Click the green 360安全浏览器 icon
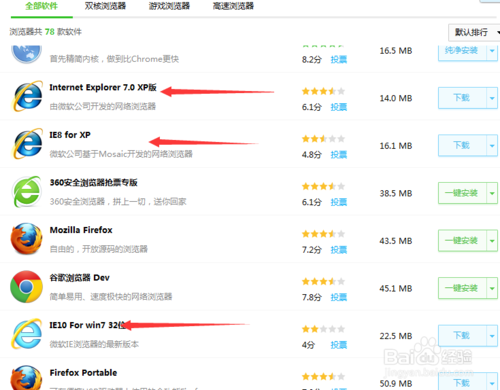The height and width of the screenshot is (390, 500). pyautogui.click(x=27, y=192)
